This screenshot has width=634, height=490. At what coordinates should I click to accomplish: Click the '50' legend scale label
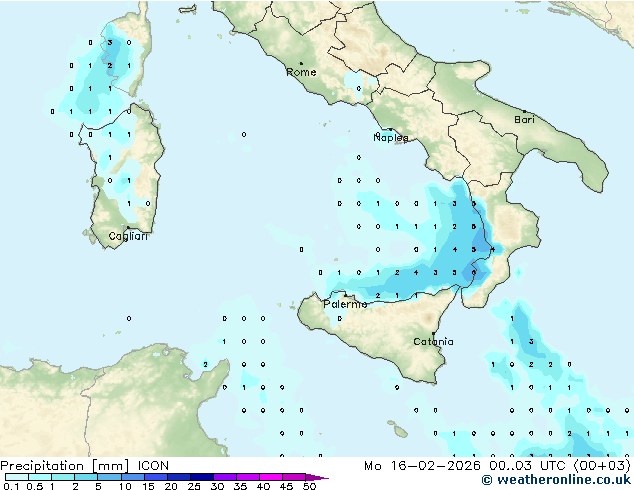309,486
